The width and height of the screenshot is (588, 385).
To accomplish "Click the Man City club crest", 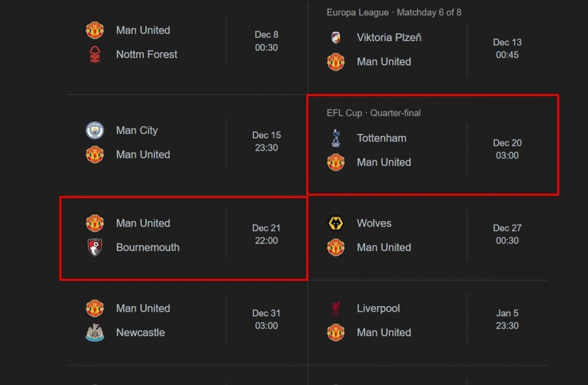I will coord(95,130).
